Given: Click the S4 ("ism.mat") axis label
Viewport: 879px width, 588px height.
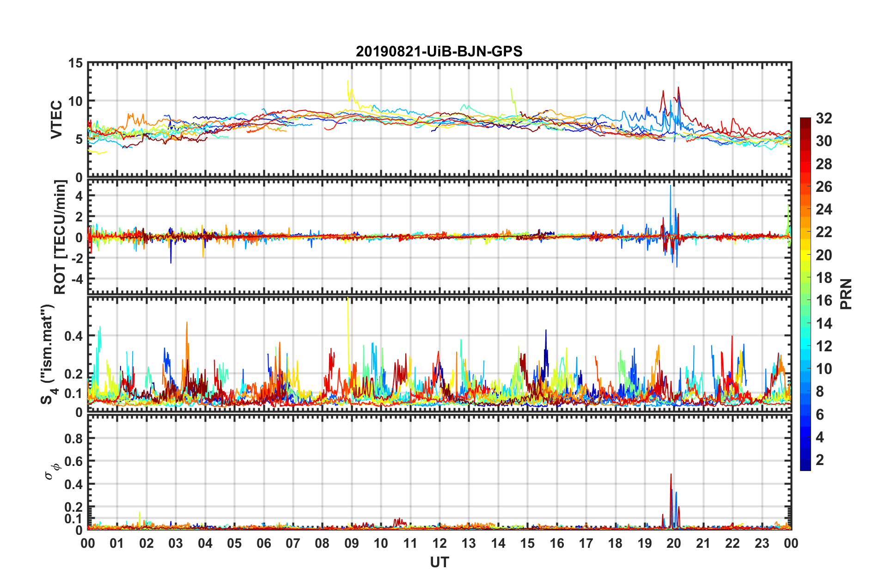Looking at the screenshot, I should [48, 354].
